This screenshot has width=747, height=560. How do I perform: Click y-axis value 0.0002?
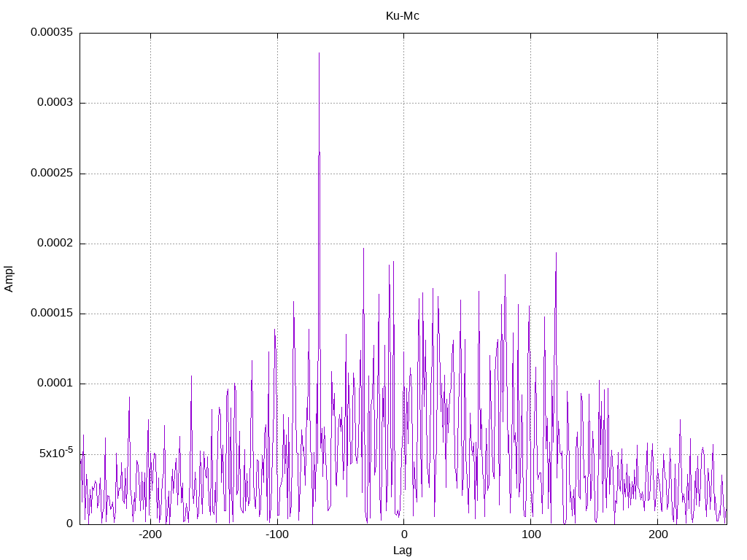[55, 243]
